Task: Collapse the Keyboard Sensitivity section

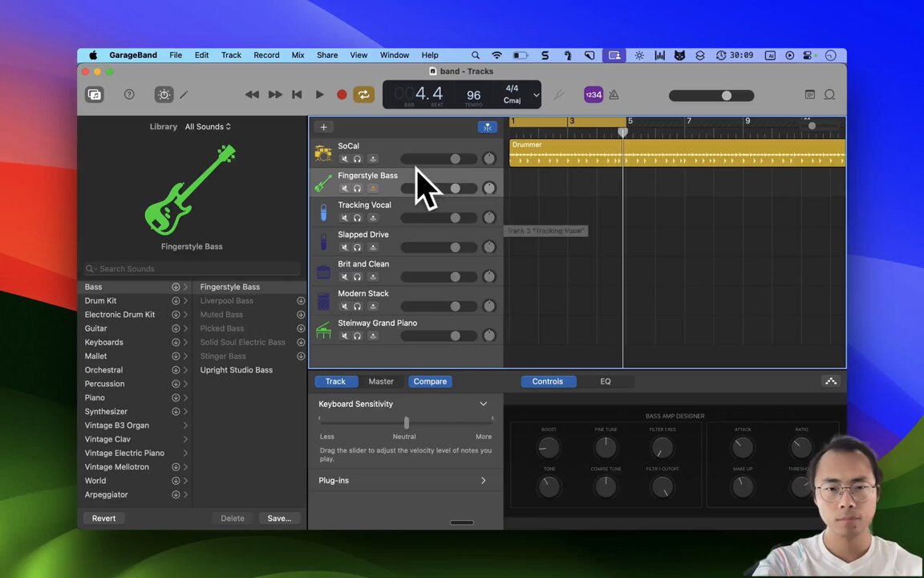Action: [483, 404]
